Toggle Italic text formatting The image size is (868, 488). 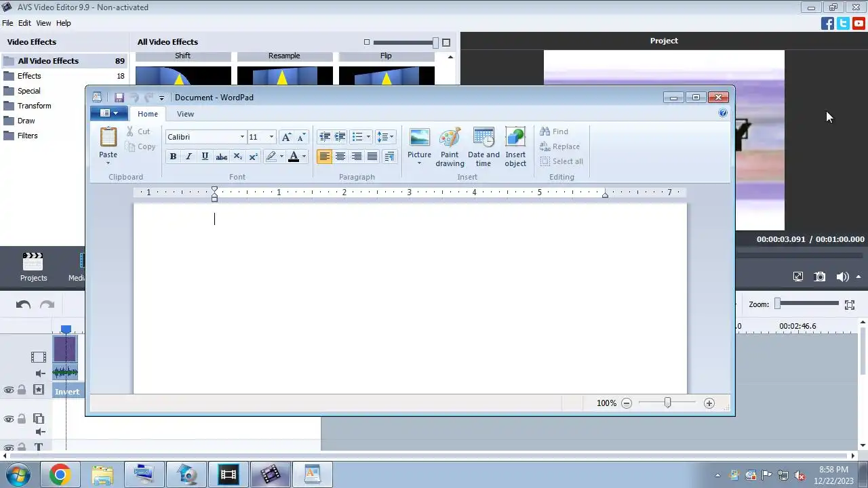coord(189,157)
